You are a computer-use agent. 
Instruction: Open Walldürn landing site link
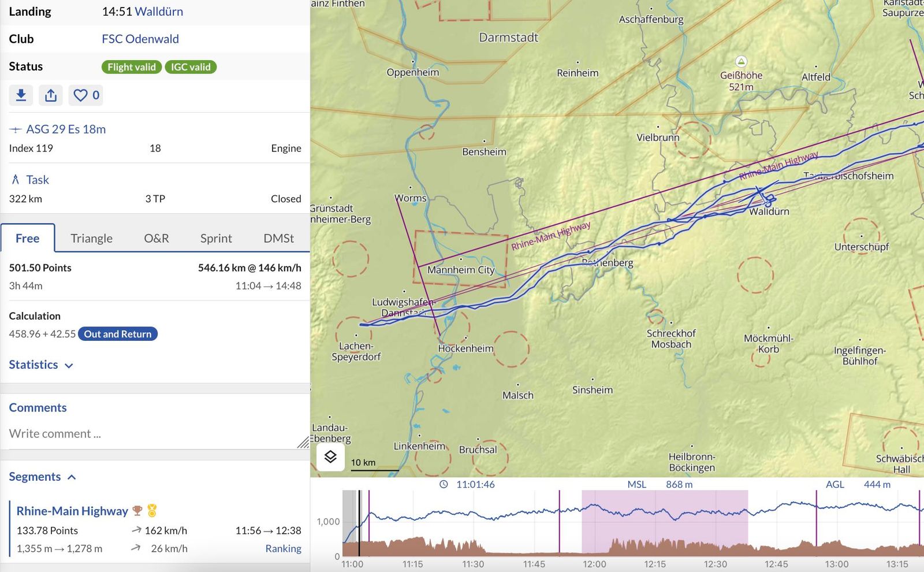tap(159, 12)
